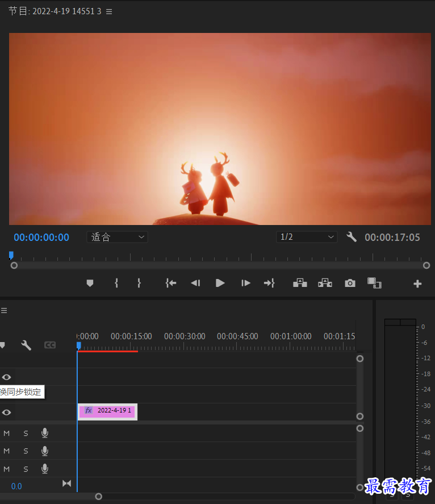This screenshot has width=435, height=504.
Task: Open the button editor plus icon
Action: pyautogui.click(x=417, y=284)
